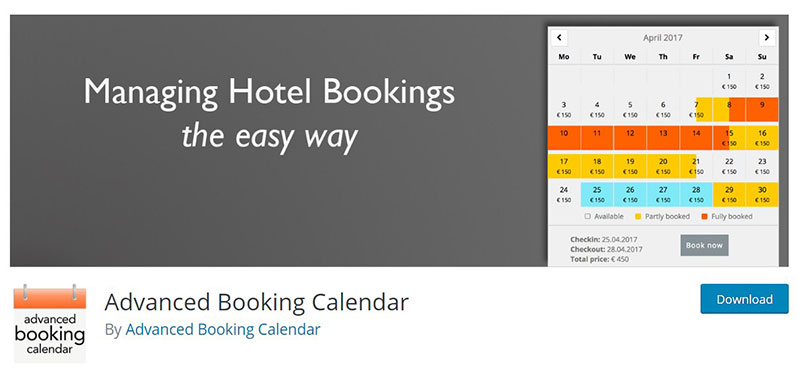Viewport: 800px width, 372px height.
Task: Click the previous month arrow
Action: 559,38
